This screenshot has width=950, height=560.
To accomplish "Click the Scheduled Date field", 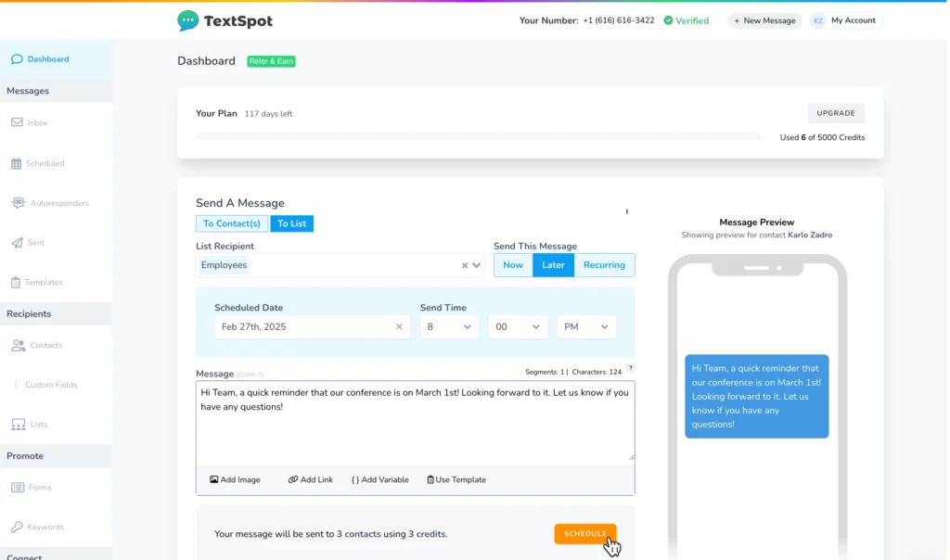I will [312, 327].
